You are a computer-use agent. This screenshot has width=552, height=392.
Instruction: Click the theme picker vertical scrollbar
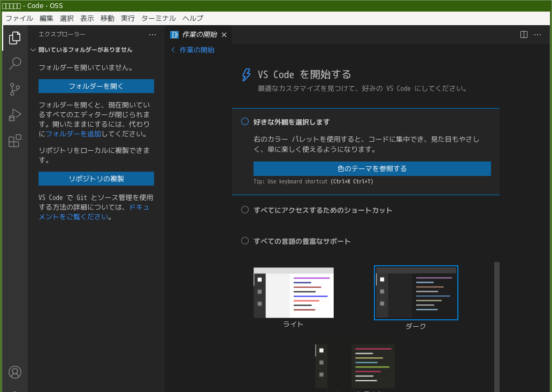497,327
